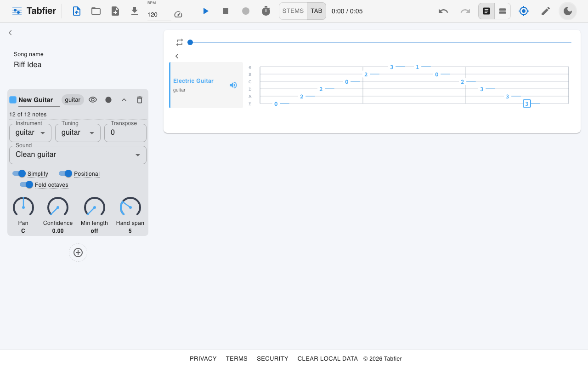The image size is (588, 368).
Task: Open the PRIVACY link
Action: pyautogui.click(x=203, y=359)
